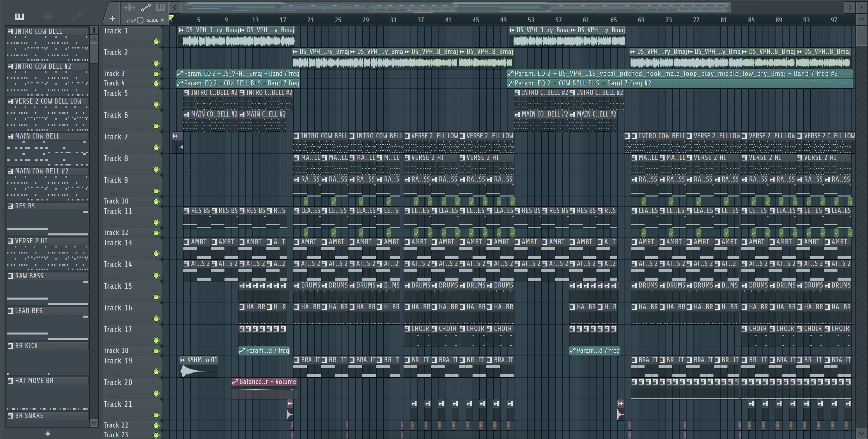
Task: Select first Param. EQ 2 COW BELL BUS clip
Action: [238, 83]
